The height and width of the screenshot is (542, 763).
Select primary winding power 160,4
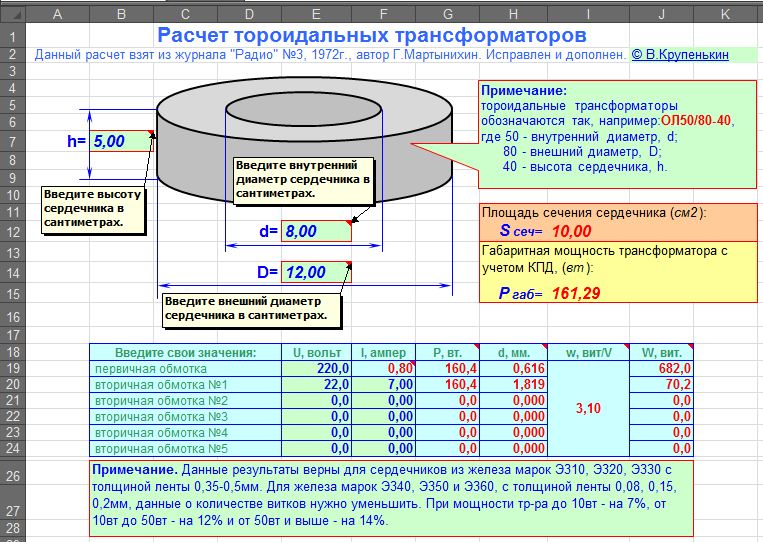click(x=448, y=368)
